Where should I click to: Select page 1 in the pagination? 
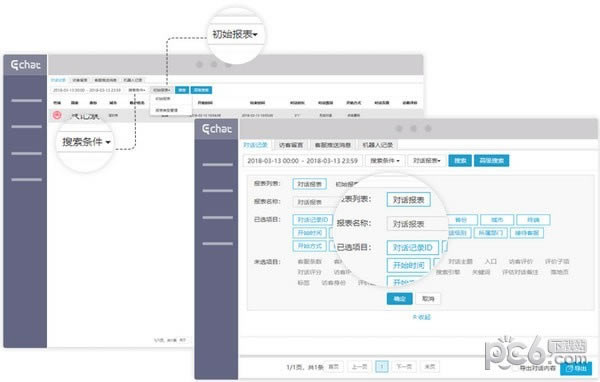coord(382,367)
